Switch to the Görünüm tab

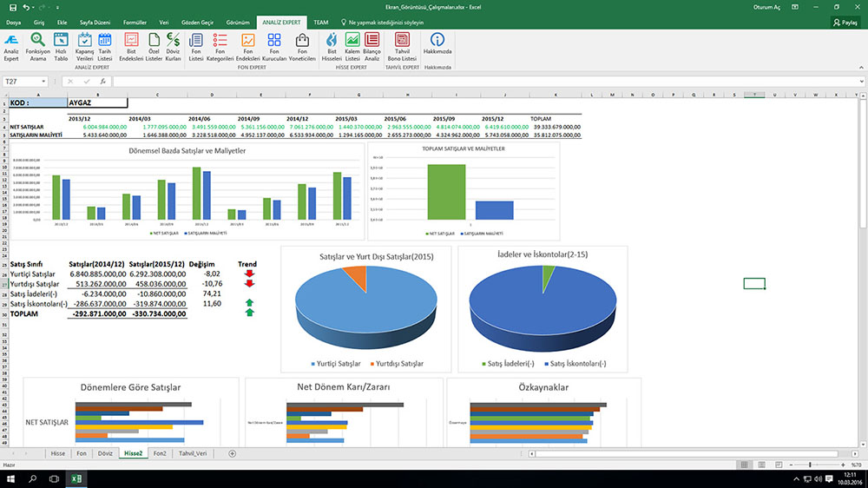coord(238,23)
